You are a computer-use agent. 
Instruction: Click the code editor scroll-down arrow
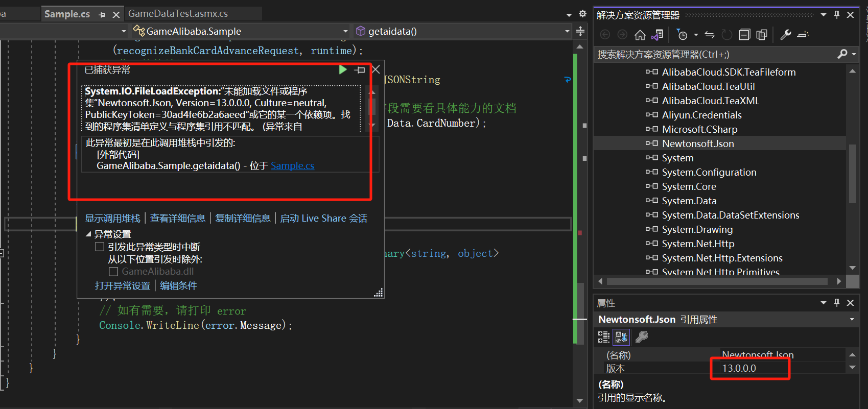click(x=579, y=400)
